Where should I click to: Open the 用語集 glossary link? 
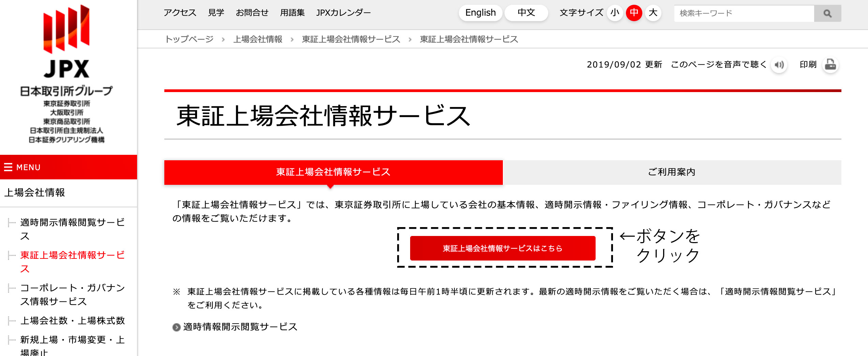pyautogui.click(x=293, y=13)
